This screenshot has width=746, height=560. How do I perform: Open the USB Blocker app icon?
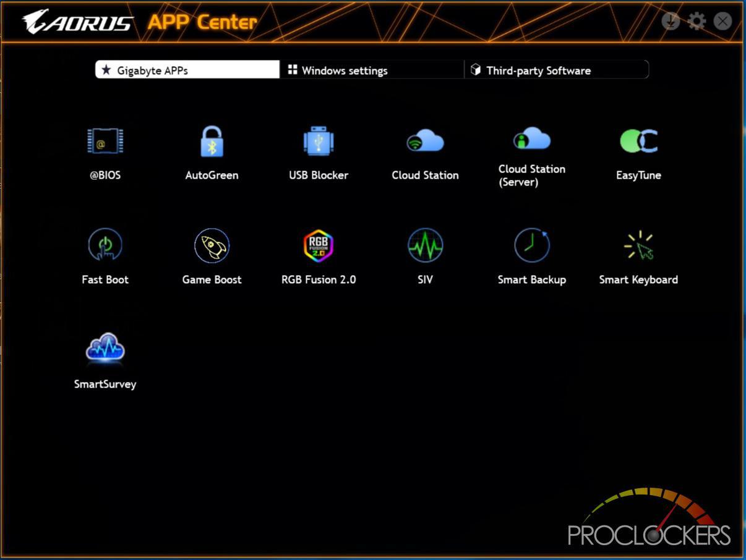(x=319, y=142)
